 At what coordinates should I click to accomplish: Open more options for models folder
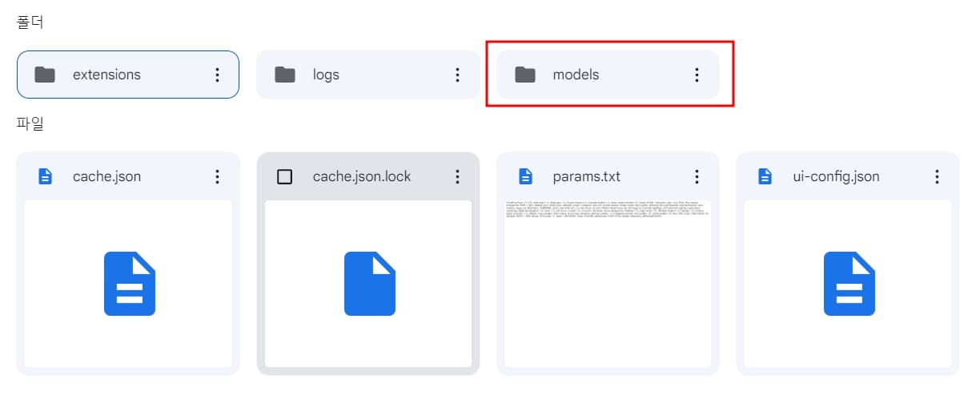[697, 75]
